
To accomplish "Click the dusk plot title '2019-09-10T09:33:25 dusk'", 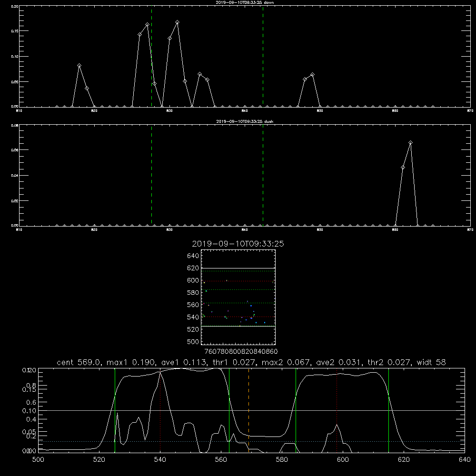I will point(245,121).
